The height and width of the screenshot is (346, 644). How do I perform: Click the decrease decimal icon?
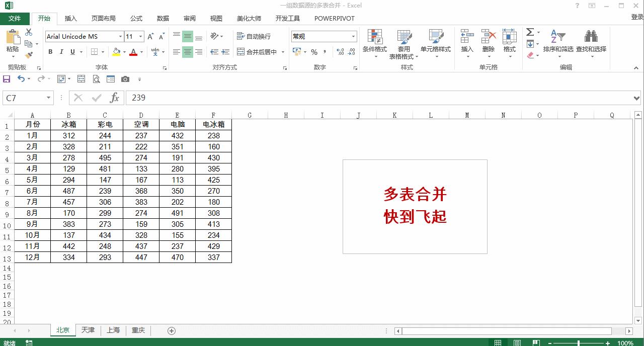[352, 52]
